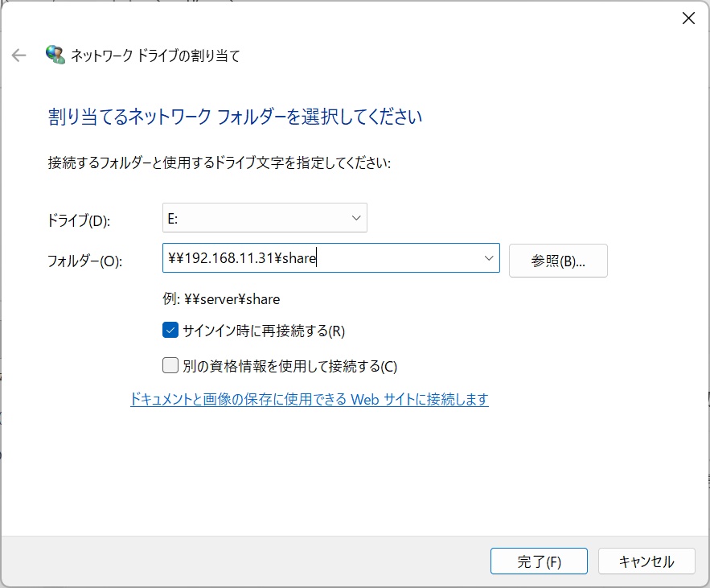
Task: Click the サインイン時に再接続する(R) label text
Action: point(263,331)
